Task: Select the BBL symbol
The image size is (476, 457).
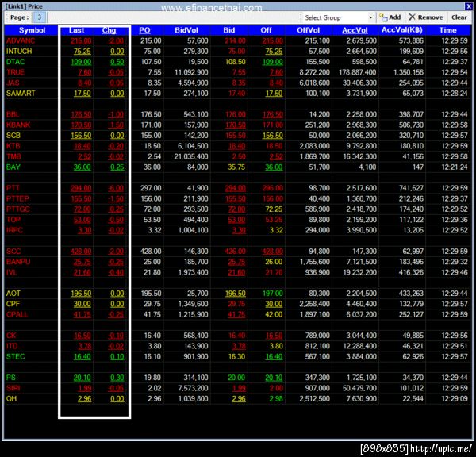Action: tap(13, 114)
